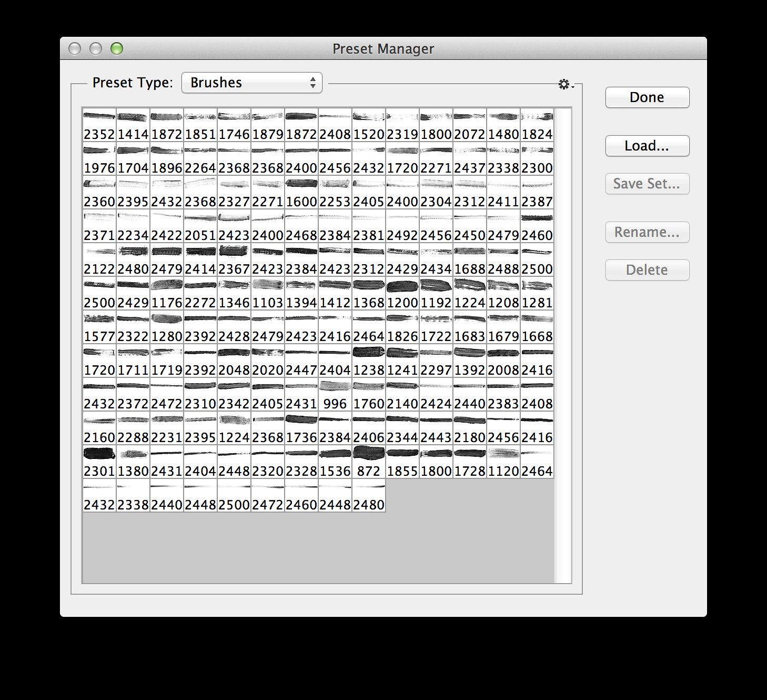Select brush preset 2437

tap(470, 159)
